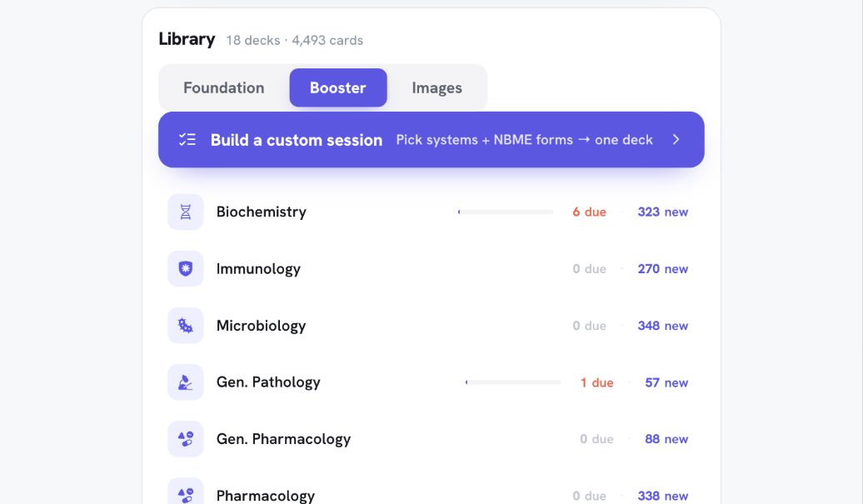Click the Immunology shield icon
863x504 pixels.
click(x=186, y=268)
